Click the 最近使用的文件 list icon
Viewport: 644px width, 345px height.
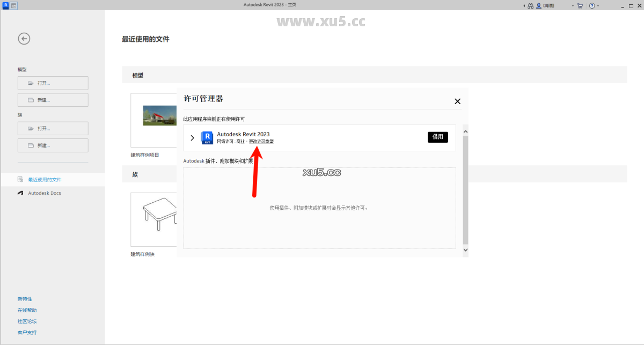pos(19,180)
